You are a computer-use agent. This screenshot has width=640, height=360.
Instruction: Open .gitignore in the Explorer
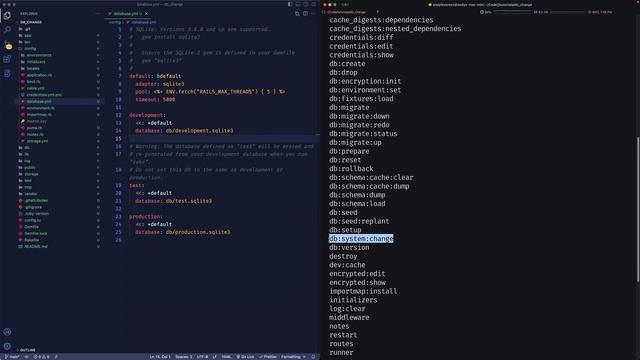(x=33, y=207)
